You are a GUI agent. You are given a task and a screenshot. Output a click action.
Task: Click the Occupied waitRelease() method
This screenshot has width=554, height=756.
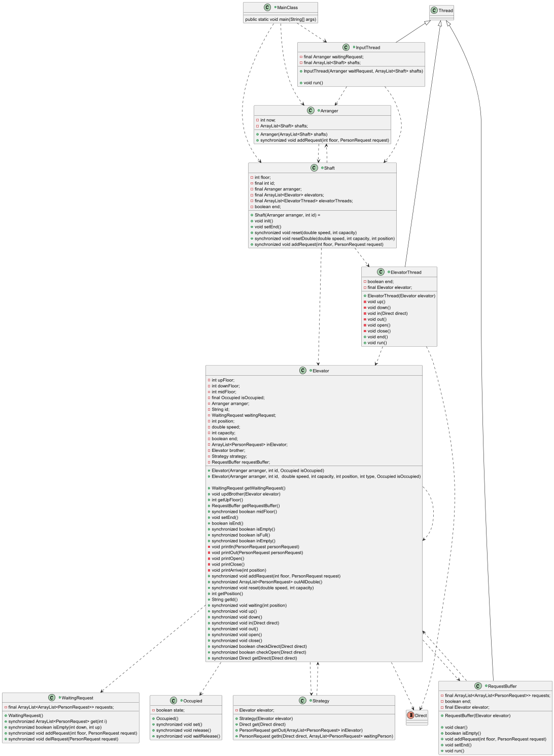(x=186, y=736)
